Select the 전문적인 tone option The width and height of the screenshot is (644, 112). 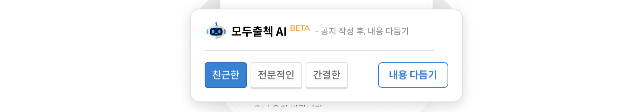coord(276,75)
